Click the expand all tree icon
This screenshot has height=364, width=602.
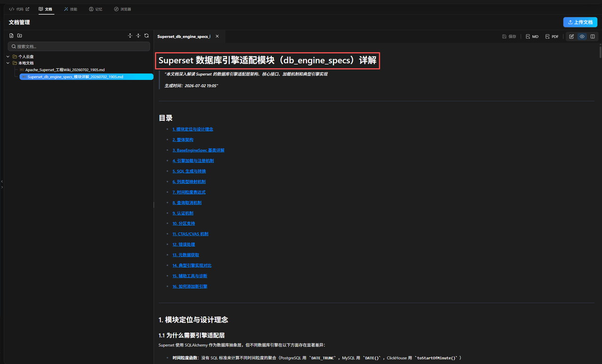(x=130, y=36)
